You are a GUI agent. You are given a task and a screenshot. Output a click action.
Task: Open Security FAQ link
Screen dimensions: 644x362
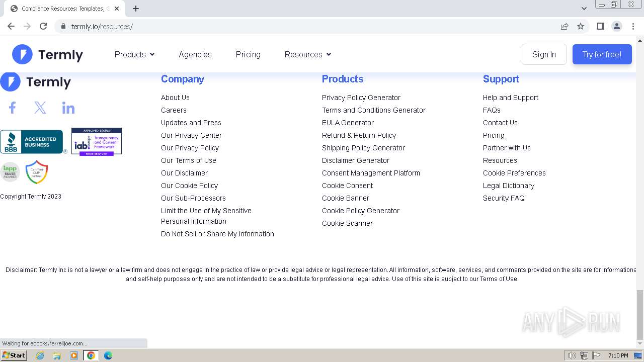(x=504, y=198)
